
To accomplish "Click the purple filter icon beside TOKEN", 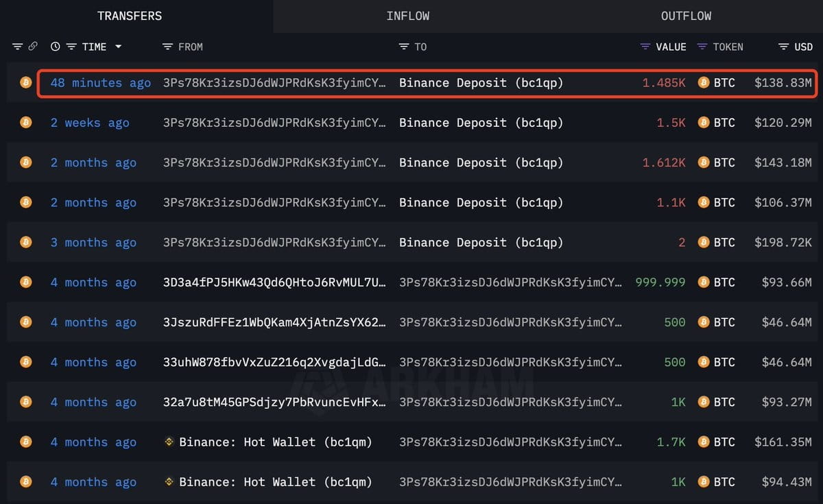I will click(702, 47).
